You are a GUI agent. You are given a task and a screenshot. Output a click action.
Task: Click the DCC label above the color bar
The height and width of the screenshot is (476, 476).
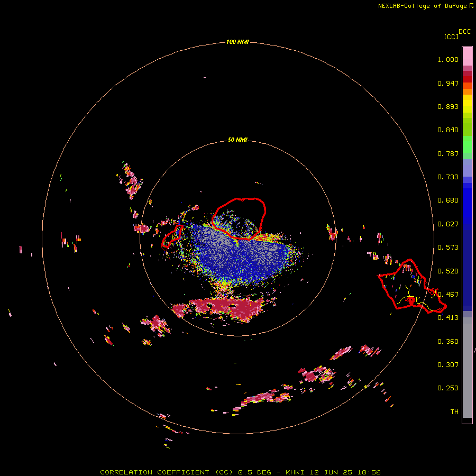pyautogui.click(x=465, y=32)
